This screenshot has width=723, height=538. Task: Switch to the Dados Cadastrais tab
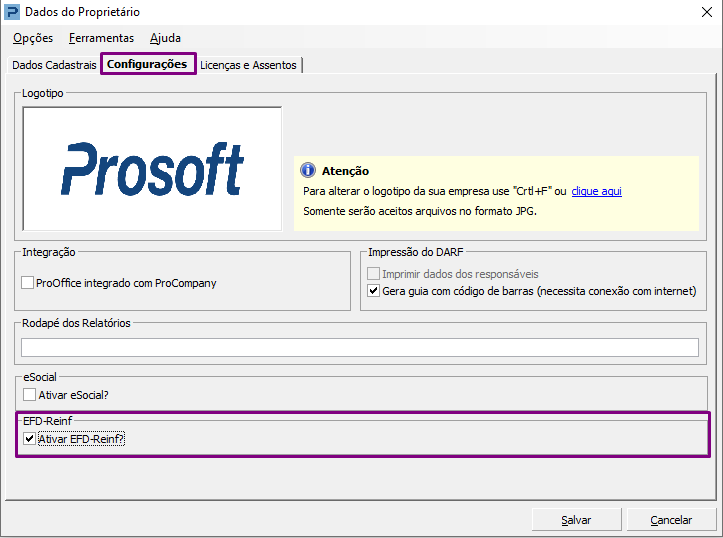click(x=54, y=65)
